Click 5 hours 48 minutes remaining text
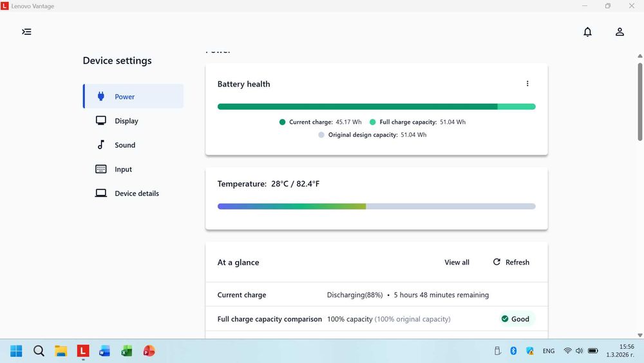 click(441, 295)
